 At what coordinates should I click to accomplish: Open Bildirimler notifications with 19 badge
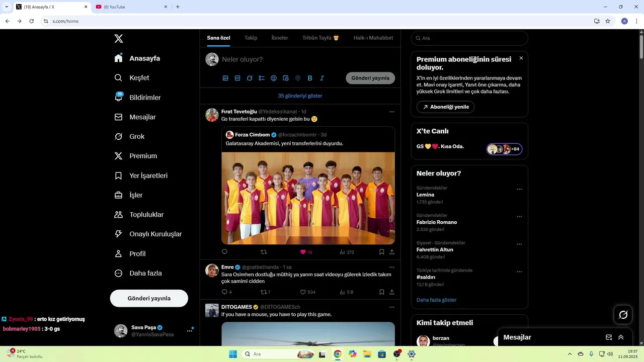[138, 98]
